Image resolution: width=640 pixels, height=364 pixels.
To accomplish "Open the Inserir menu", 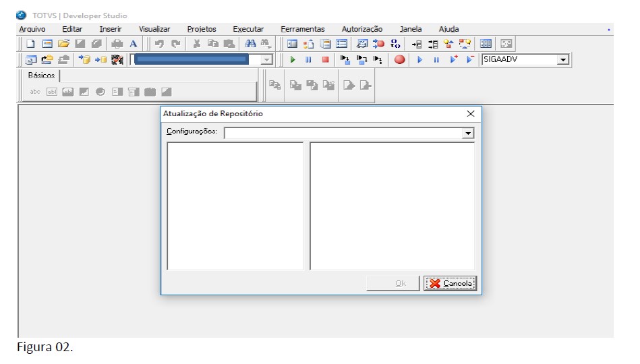I will pos(111,29).
